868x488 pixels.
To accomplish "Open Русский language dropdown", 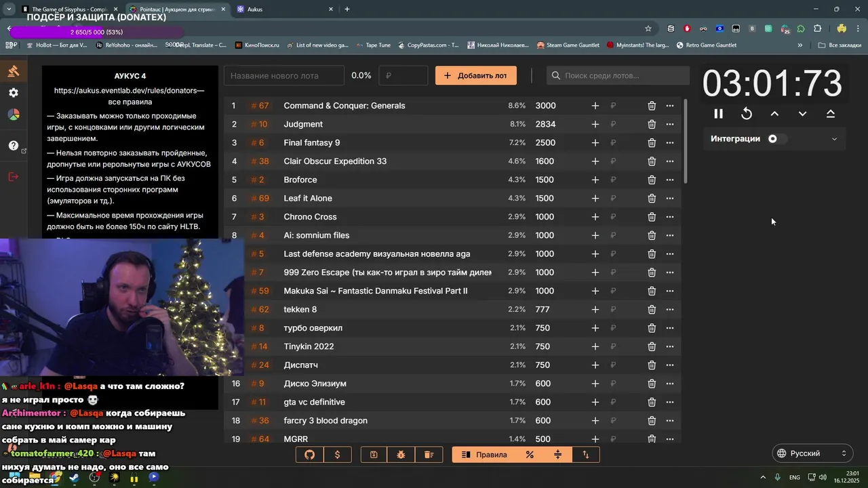I will pyautogui.click(x=812, y=453).
